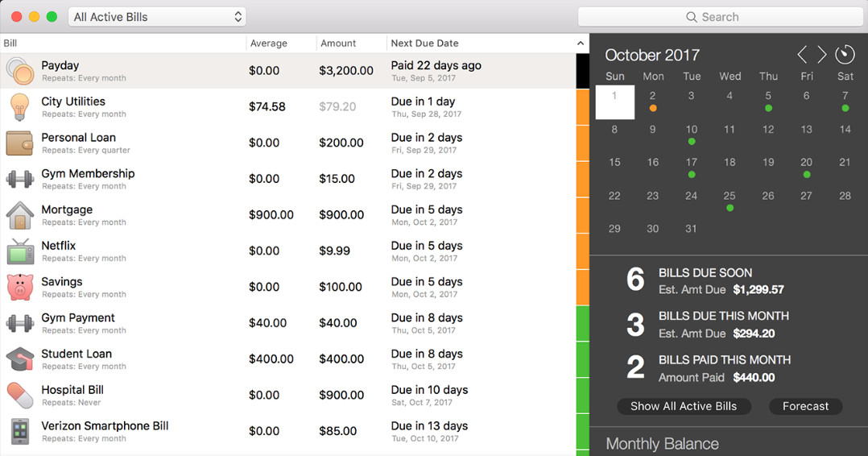Click the Show All Active Bills button
The image size is (868, 456).
pyautogui.click(x=684, y=406)
